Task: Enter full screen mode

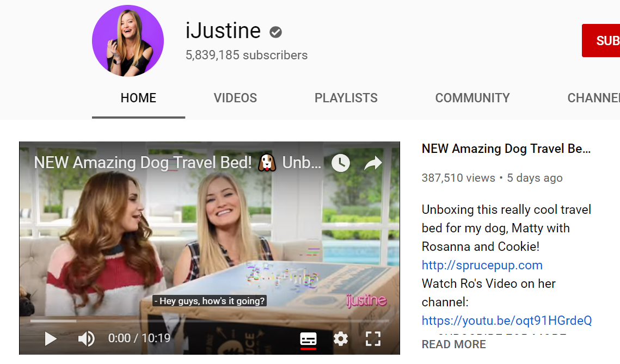Action: coord(373,339)
